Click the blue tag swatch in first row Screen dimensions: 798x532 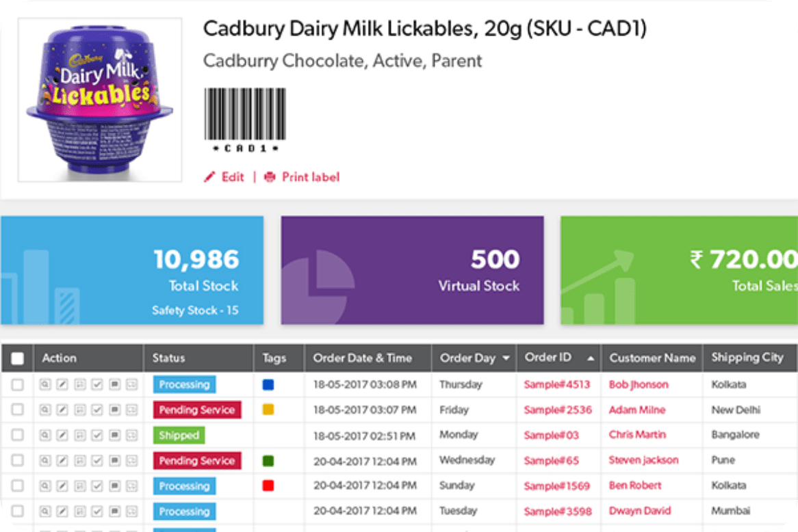point(268,384)
